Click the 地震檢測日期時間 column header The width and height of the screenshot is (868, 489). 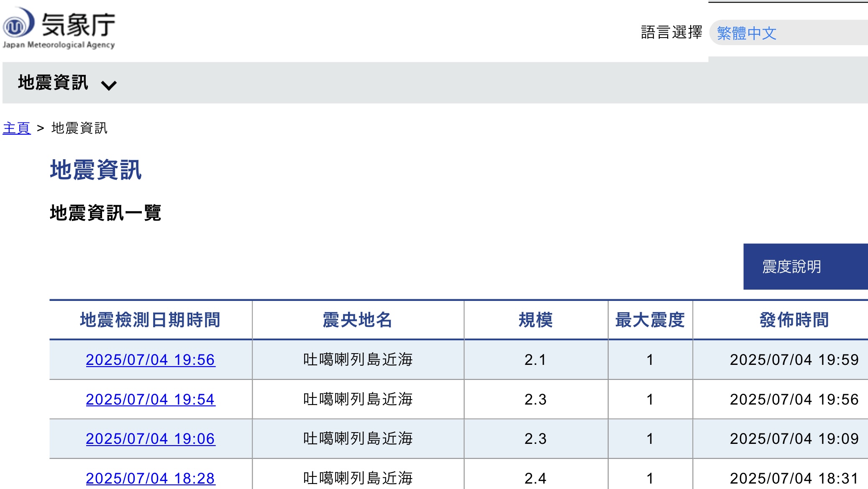pyautogui.click(x=150, y=320)
